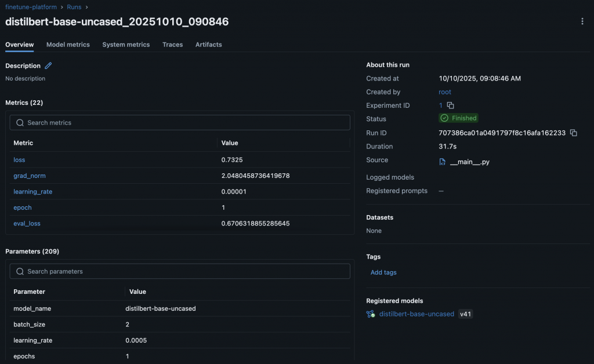Screen dimensions: 594x364
Task: Select parameter value distilbert-base-uncased
Action: [x=161, y=308]
